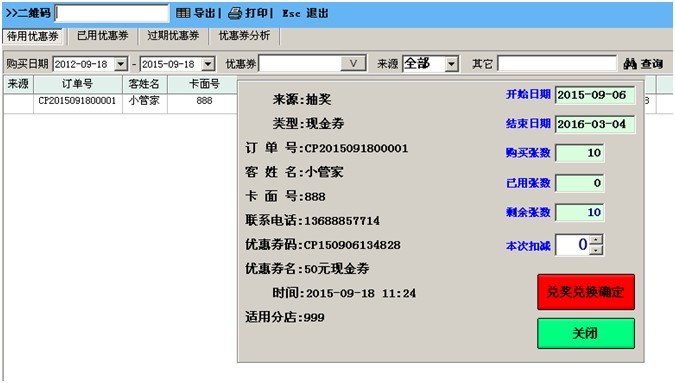Open the 优惠券分析 tab

[244, 36]
